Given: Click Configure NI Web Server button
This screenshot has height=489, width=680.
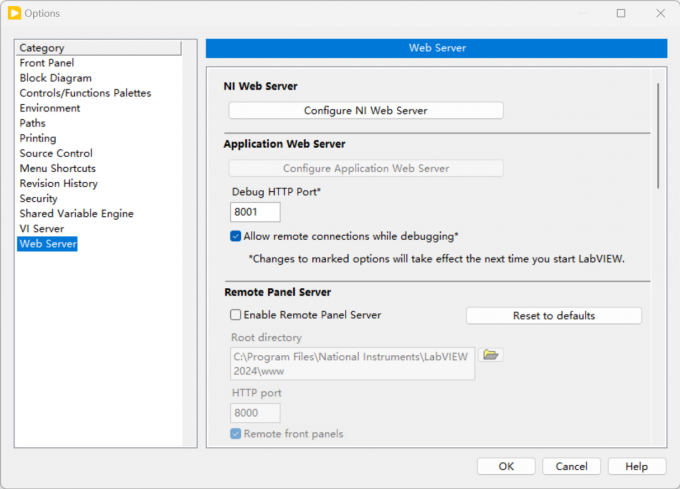Looking at the screenshot, I should [366, 111].
